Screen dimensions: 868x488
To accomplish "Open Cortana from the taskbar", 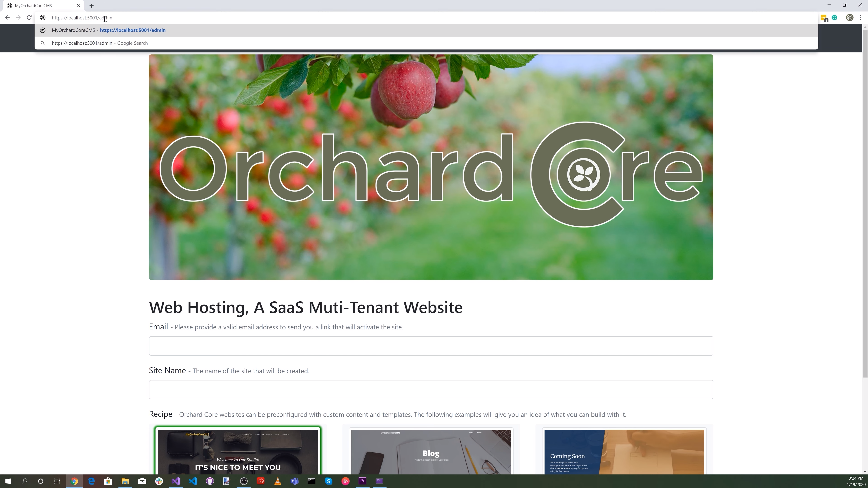I will click(x=40, y=481).
